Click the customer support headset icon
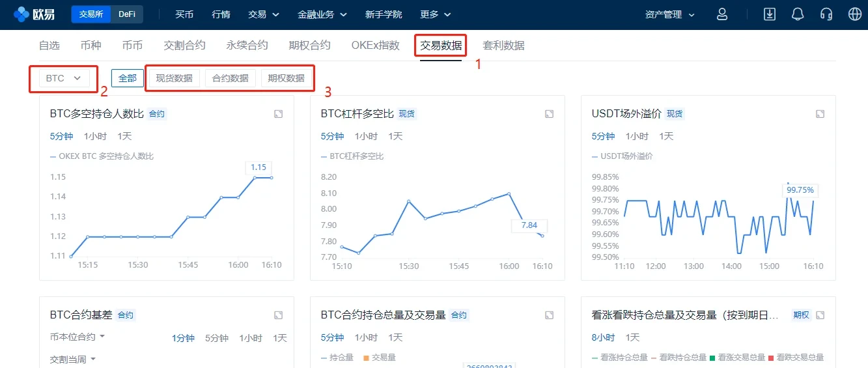 [x=826, y=14]
